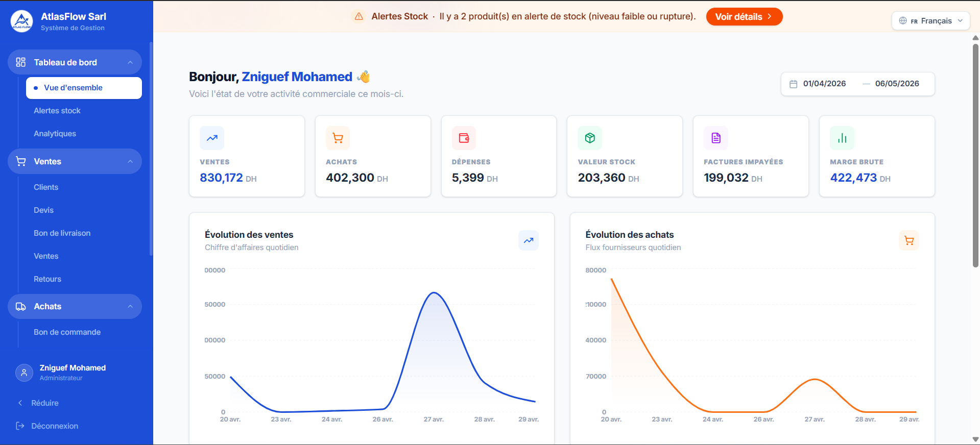
Task: Open Bon de commande page
Action: [67, 332]
